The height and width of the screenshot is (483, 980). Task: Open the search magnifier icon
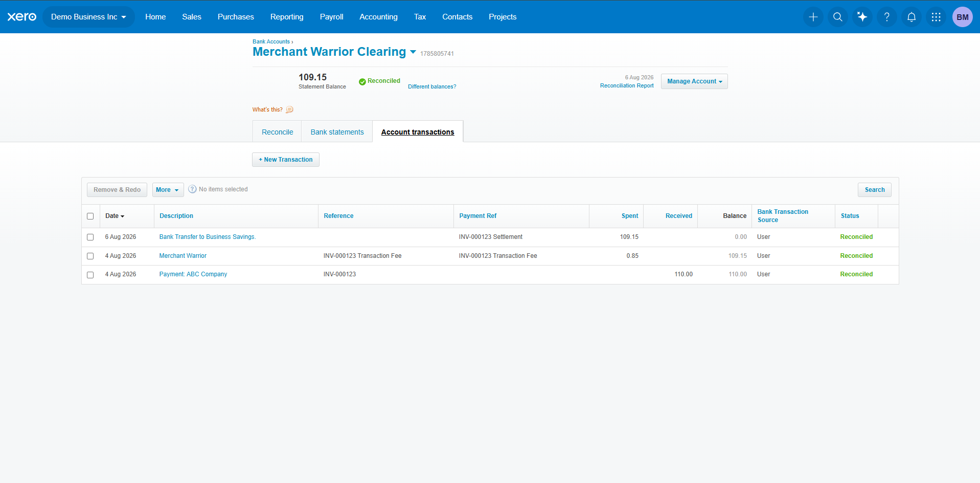837,17
